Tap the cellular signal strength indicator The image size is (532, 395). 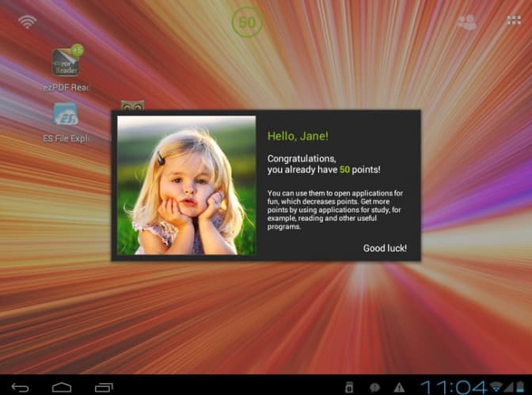[508, 386]
